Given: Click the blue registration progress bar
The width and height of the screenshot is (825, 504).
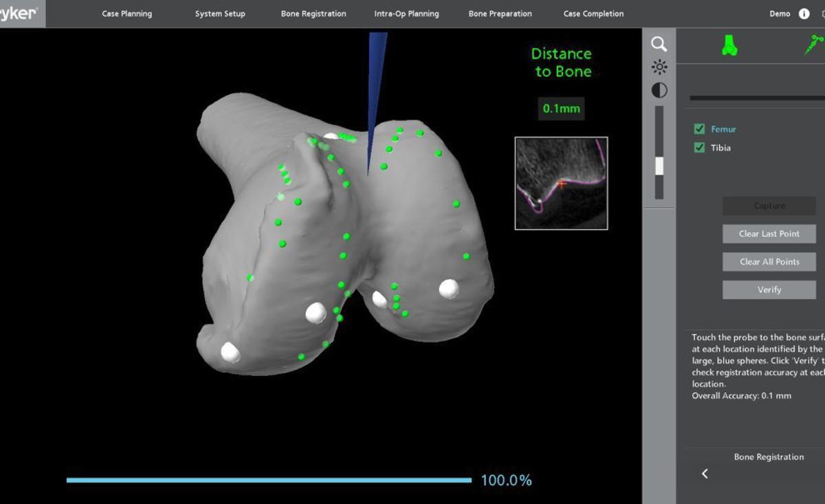Looking at the screenshot, I should (269, 480).
